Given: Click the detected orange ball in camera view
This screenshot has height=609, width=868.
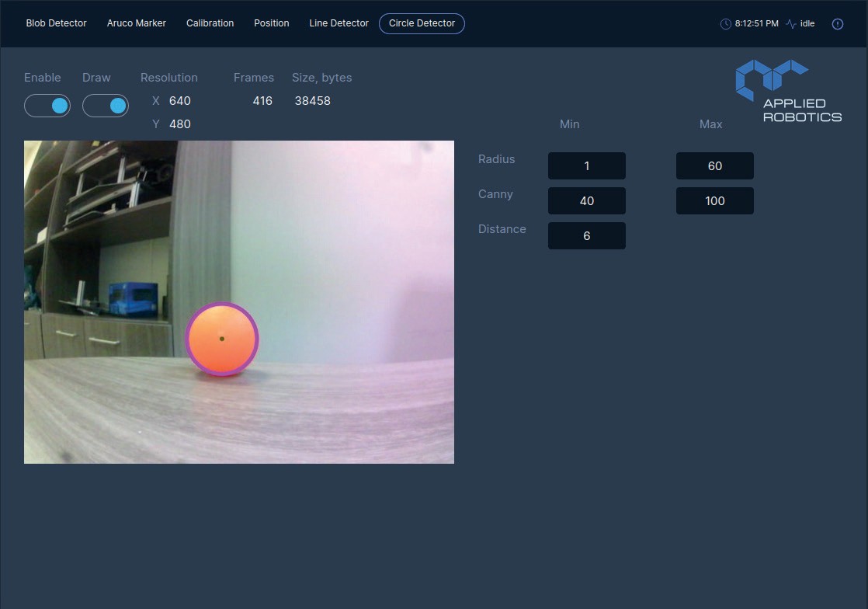Looking at the screenshot, I should pos(222,339).
